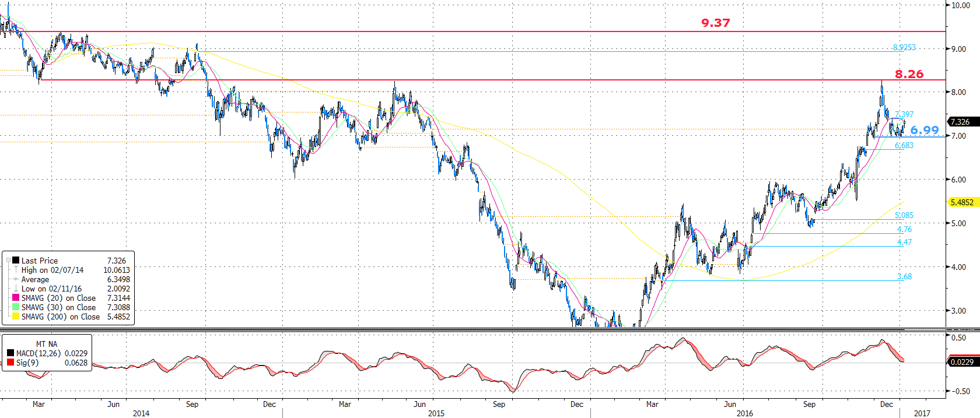Click the High marker icon in legend

coord(16,270)
